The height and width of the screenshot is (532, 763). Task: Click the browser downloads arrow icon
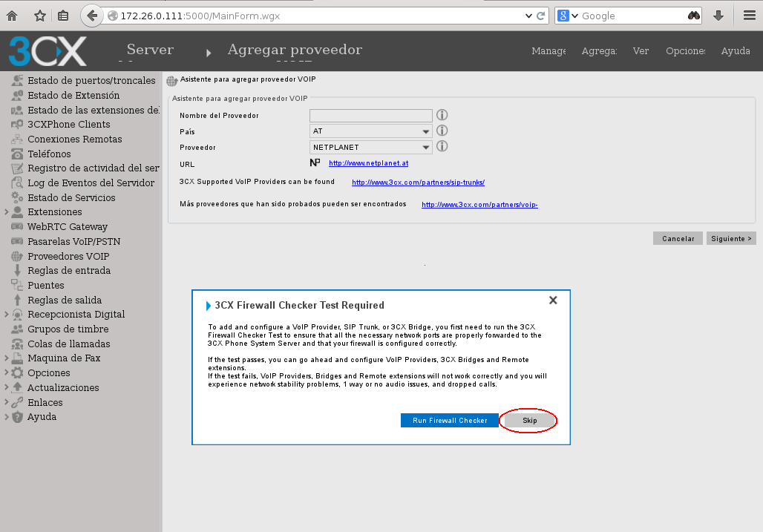point(718,16)
